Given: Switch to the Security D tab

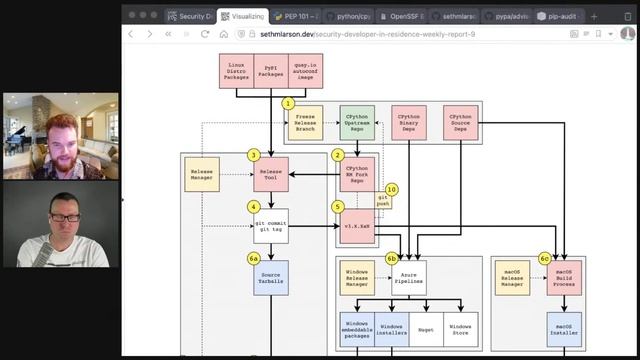Looking at the screenshot, I should coord(190,16).
